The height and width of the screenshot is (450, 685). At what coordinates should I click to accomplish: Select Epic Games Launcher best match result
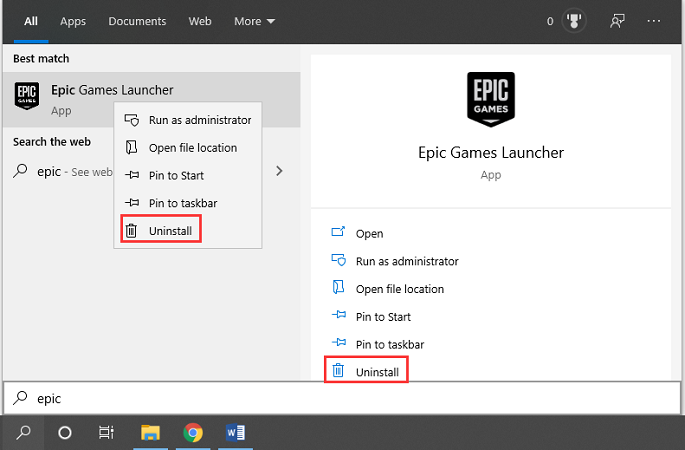(x=151, y=100)
